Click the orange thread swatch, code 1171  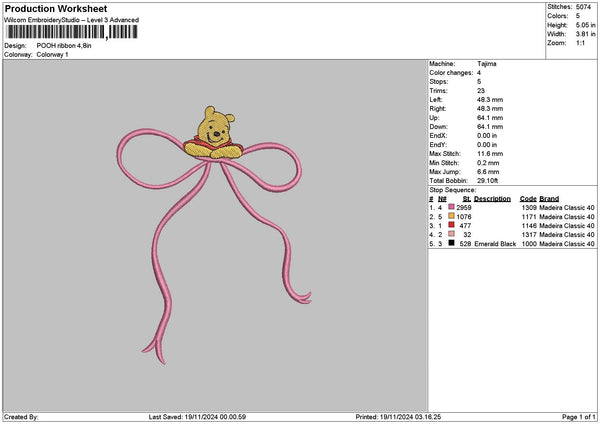coord(452,216)
